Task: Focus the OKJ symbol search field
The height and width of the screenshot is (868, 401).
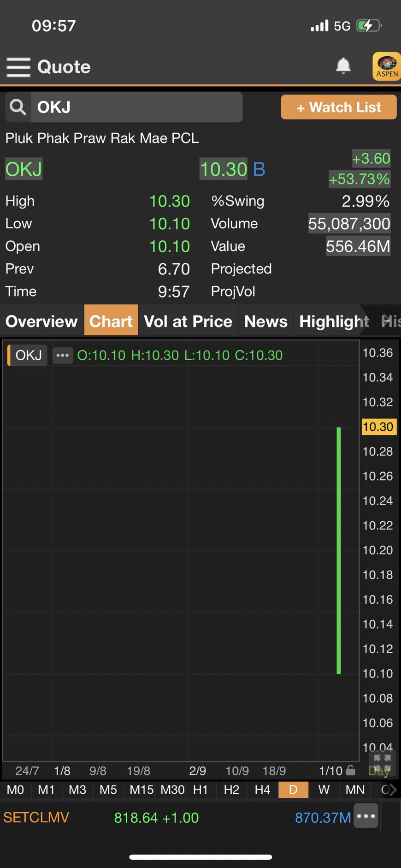Action: pos(136,107)
